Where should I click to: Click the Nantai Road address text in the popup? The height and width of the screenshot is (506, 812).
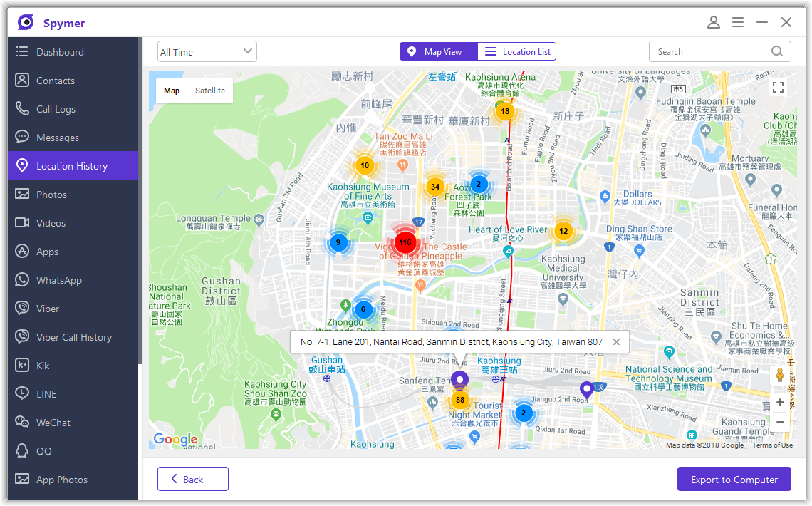pyautogui.click(x=451, y=342)
